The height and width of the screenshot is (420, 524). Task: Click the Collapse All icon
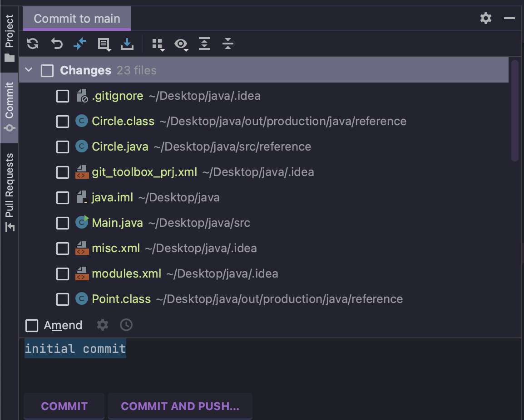point(228,44)
